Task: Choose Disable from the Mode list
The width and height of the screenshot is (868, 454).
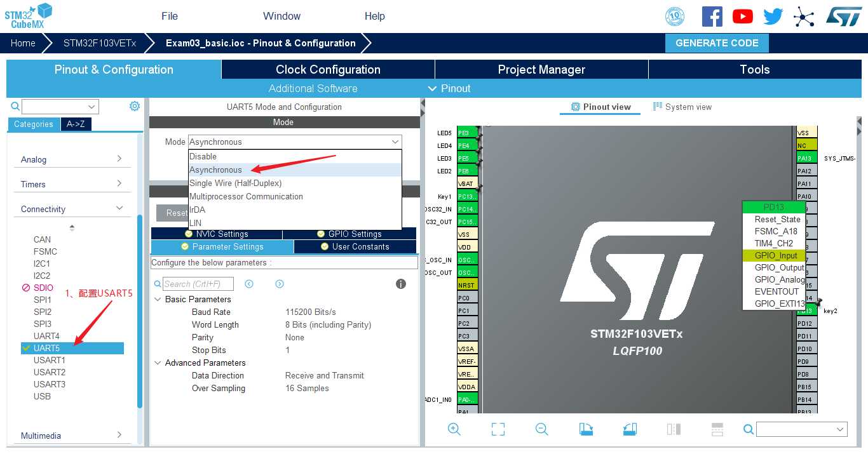Action: pyautogui.click(x=295, y=156)
